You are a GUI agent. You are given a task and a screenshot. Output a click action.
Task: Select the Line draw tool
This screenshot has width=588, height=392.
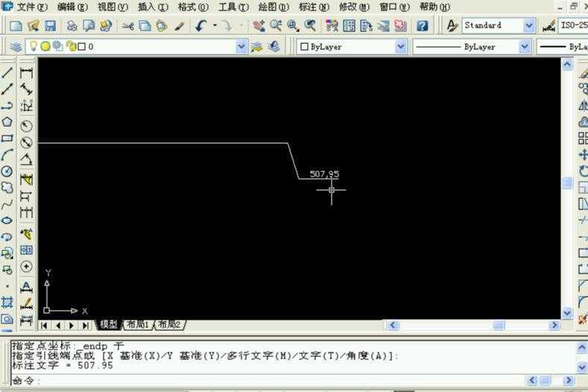(x=7, y=72)
